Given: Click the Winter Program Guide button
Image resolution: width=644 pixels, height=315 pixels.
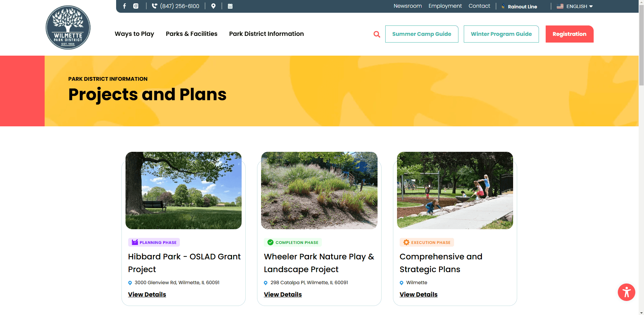Looking at the screenshot, I should [501, 34].
